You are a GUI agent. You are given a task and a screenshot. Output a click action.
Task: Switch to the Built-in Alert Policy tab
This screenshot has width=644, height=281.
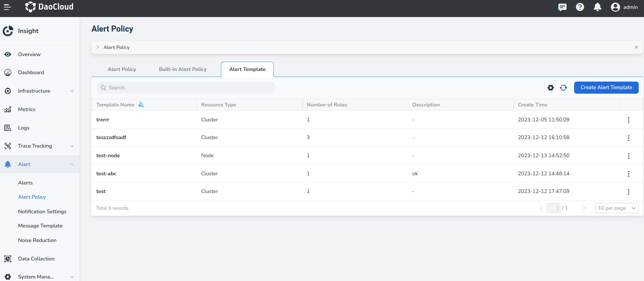pyautogui.click(x=183, y=69)
